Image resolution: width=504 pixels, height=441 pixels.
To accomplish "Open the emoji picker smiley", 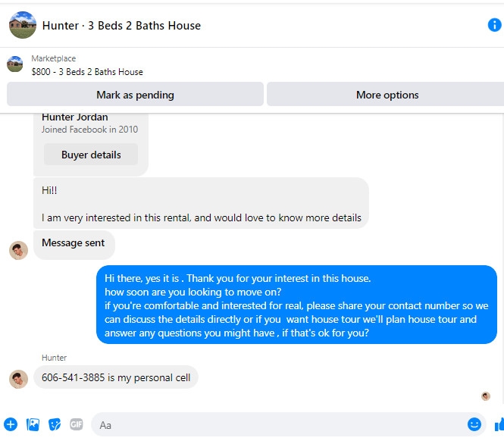I will (x=474, y=424).
